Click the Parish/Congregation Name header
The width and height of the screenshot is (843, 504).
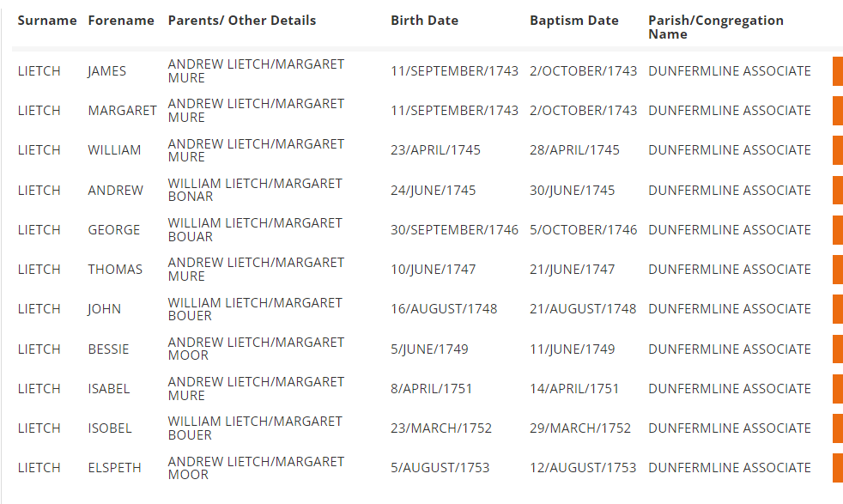click(x=715, y=27)
